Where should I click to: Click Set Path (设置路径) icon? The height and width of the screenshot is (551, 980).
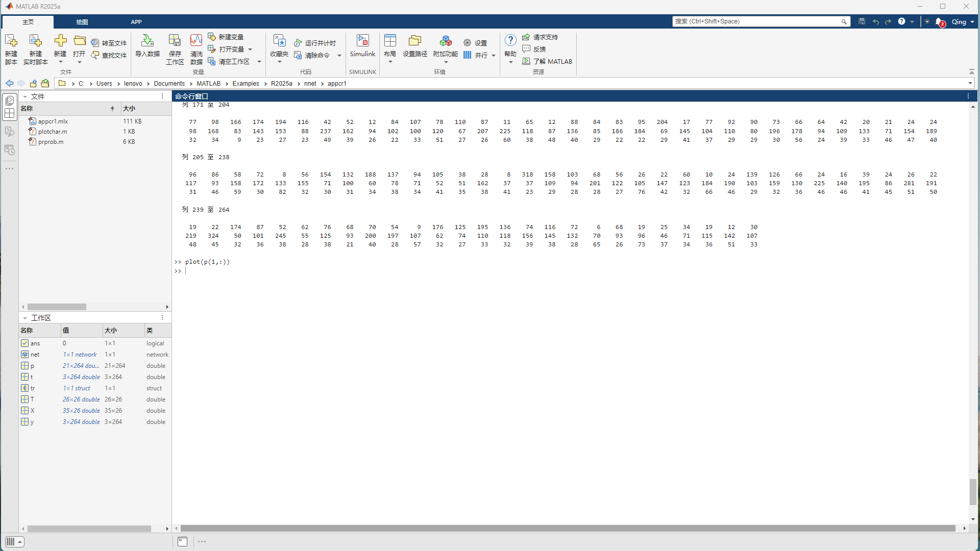(414, 45)
